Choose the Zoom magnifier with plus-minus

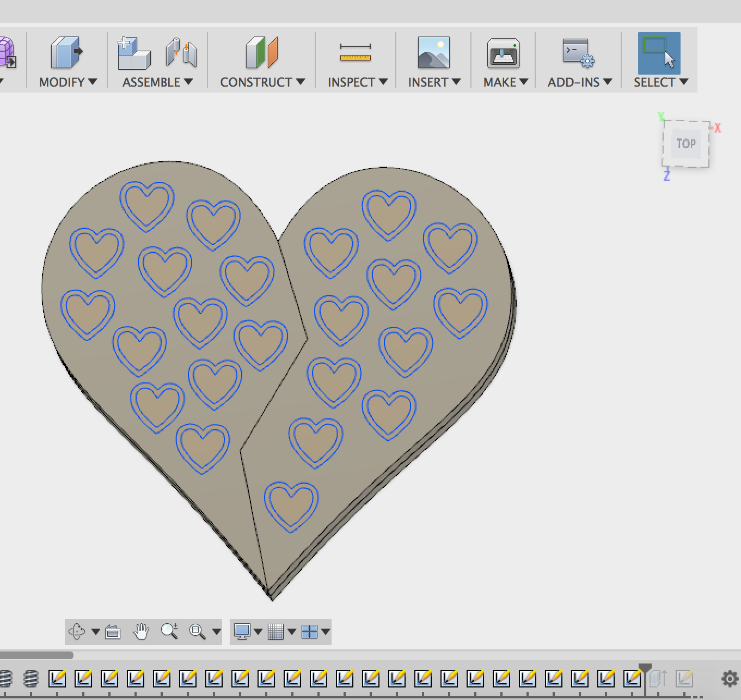pyautogui.click(x=169, y=631)
